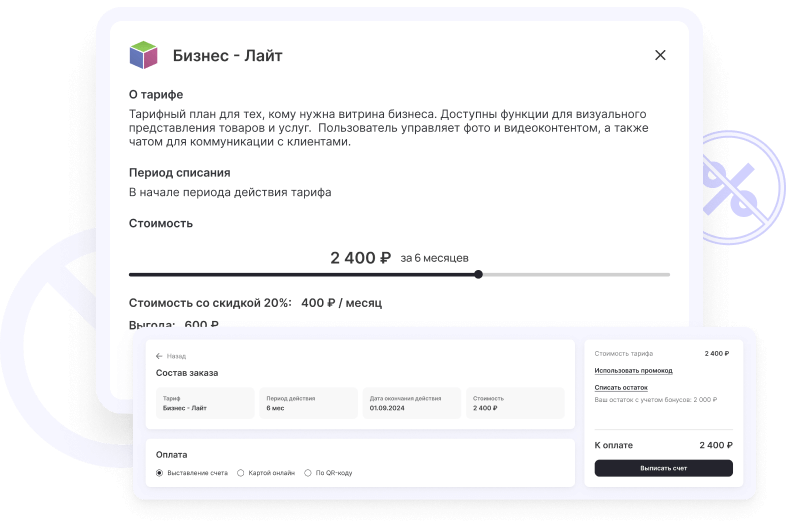Click the back arrow next to Назад
This screenshot has width=786, height=532.
pos(159,356)
